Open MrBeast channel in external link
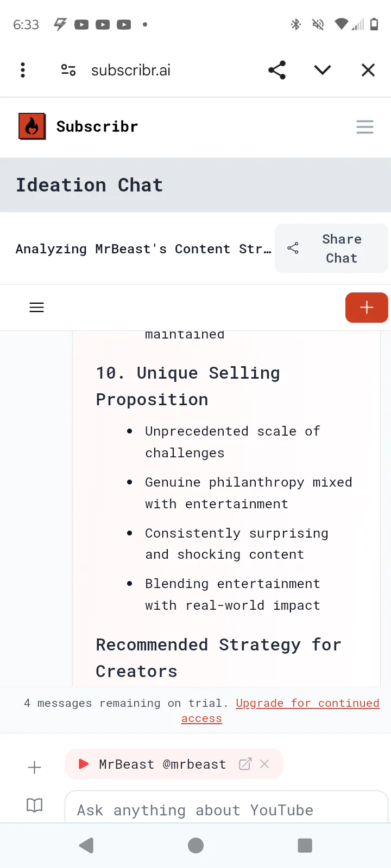The image size is (391, 868). tap(245, 764)
